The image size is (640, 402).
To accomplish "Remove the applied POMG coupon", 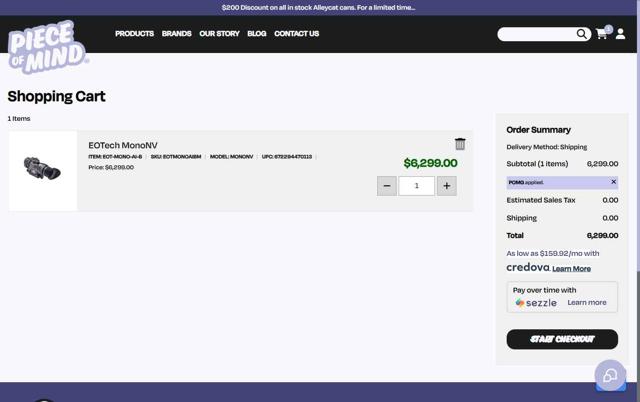I will point(613,182).
